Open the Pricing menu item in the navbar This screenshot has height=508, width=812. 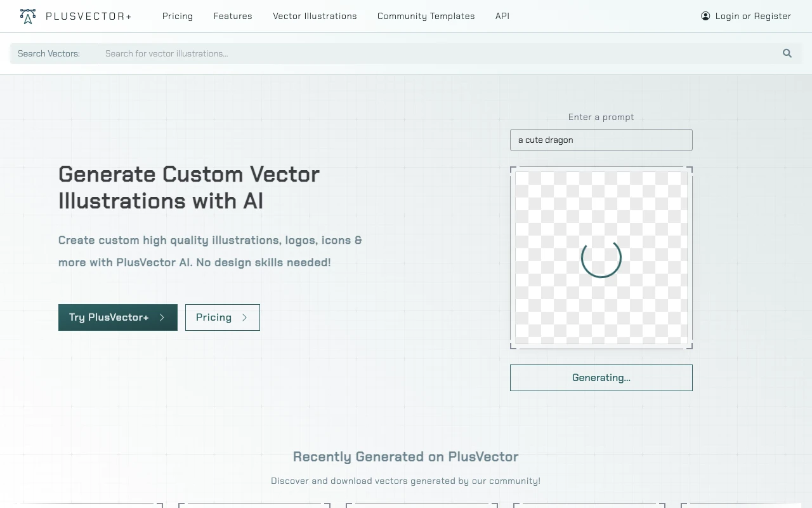coord(178,16)
